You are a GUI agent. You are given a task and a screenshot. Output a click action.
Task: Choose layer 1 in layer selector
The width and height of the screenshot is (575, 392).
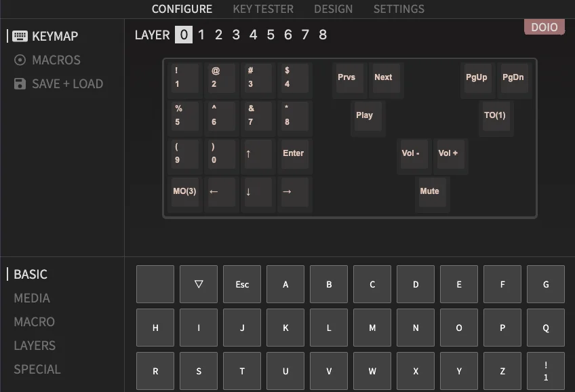[x=201, y=35]
